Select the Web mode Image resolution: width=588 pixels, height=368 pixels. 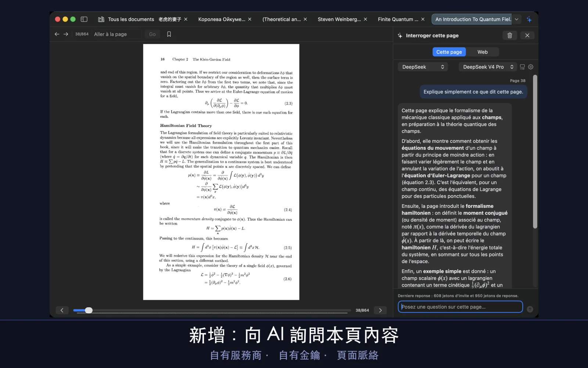(483, 52)
